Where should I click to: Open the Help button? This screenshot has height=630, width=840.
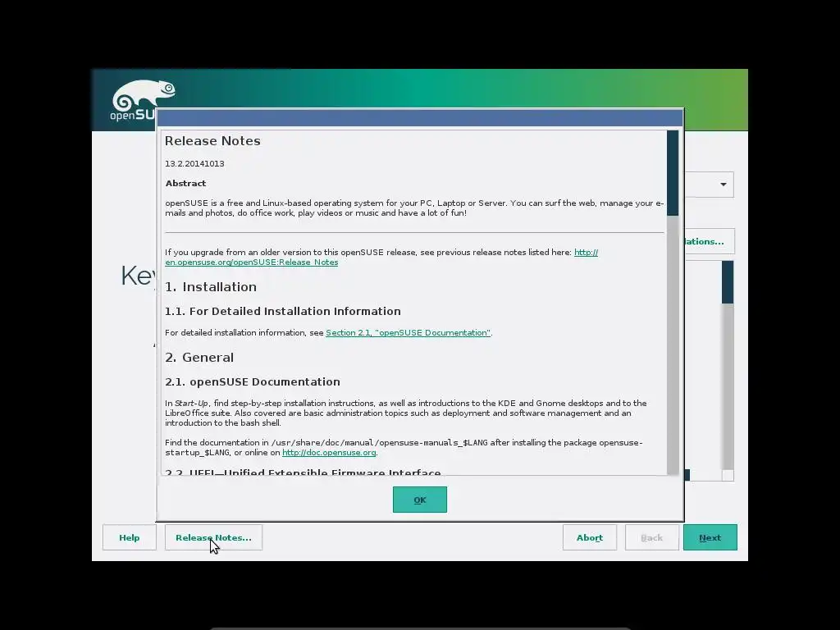(x=129, y=537)
